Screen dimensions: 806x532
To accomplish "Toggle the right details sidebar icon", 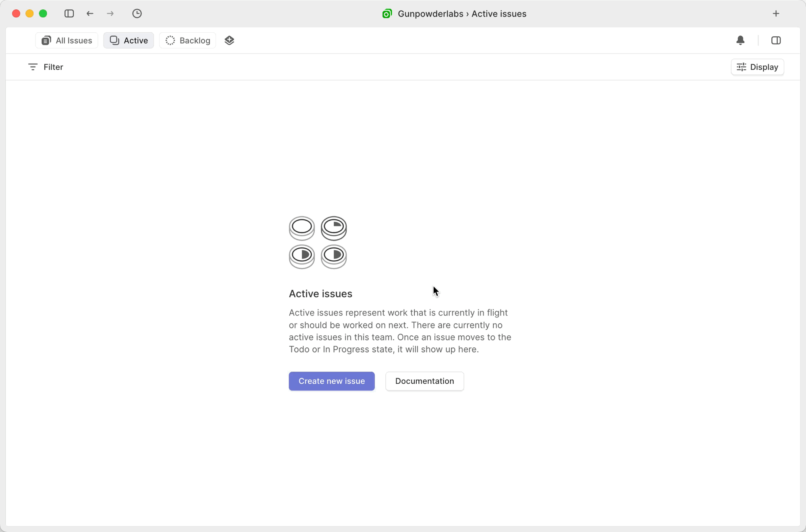I will click(x=776, y=40).
